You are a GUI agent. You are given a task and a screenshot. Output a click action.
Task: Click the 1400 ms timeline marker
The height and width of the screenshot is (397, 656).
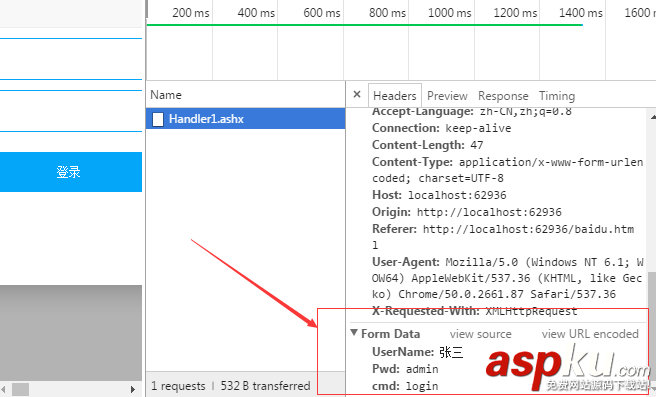tap(581, 13)
